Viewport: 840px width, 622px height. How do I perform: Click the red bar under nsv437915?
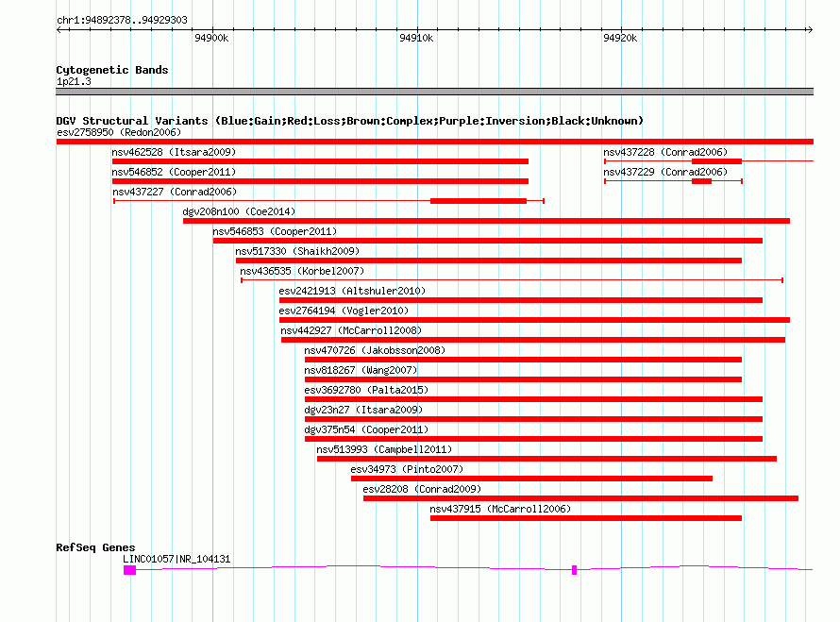586,518
